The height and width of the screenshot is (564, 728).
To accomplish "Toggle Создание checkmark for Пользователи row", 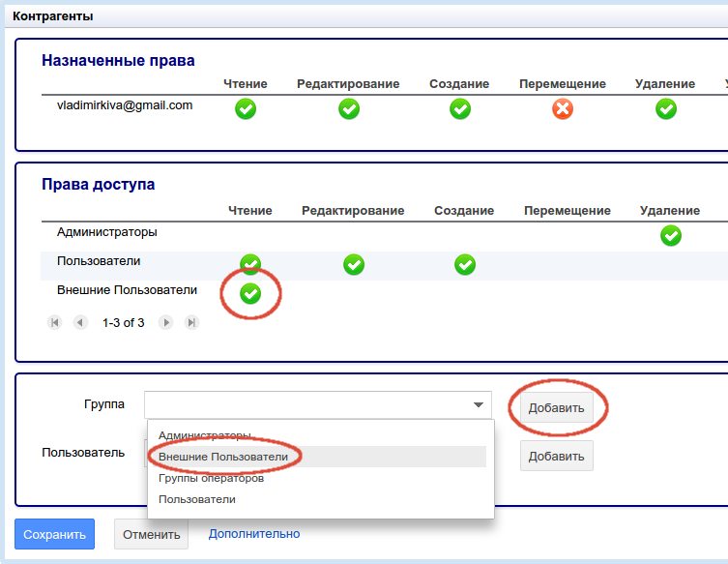I will (465, 264).
